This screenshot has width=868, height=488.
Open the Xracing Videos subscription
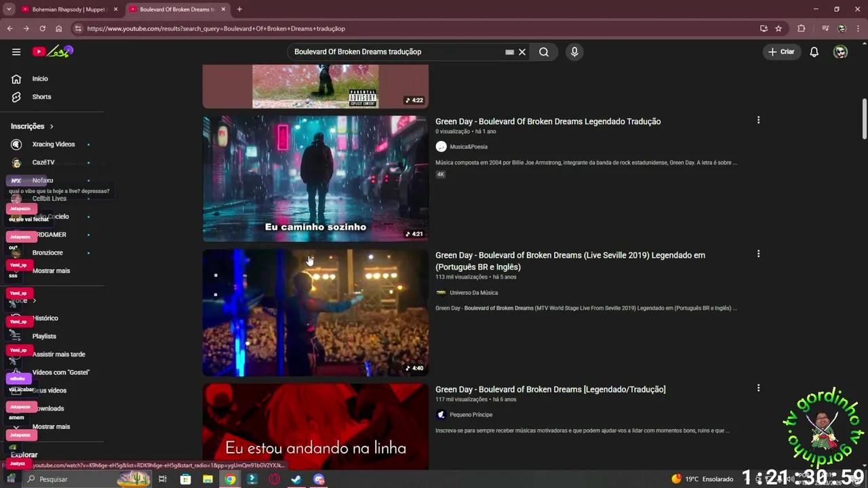(x=53, y=144)
